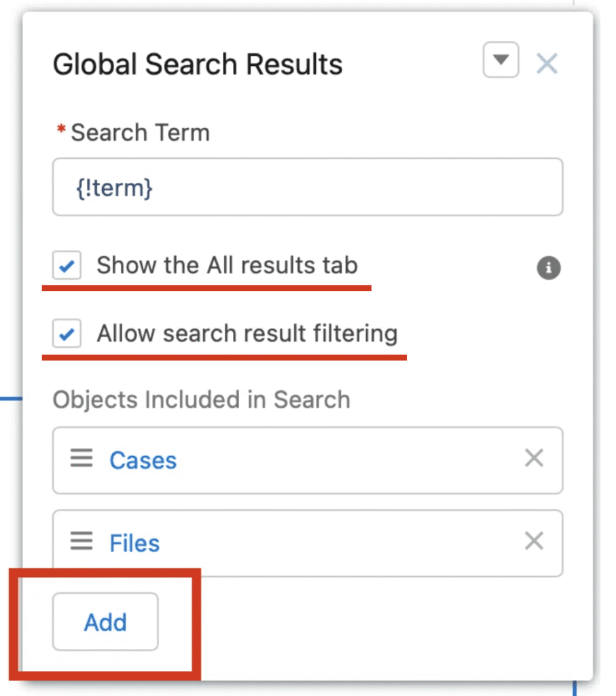Select the drag handle next to Cases
The width and height of the screenshot is (616, 696).
(81, 459)
